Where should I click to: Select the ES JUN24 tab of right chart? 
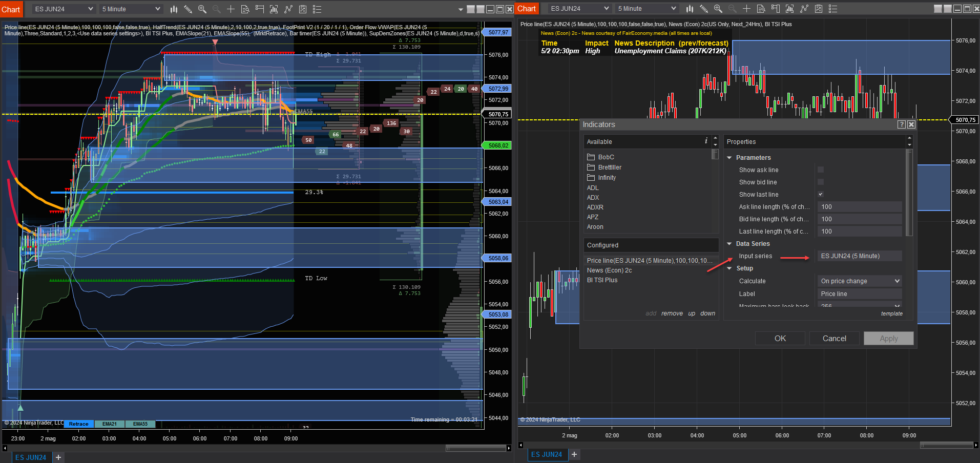point(547,454)
